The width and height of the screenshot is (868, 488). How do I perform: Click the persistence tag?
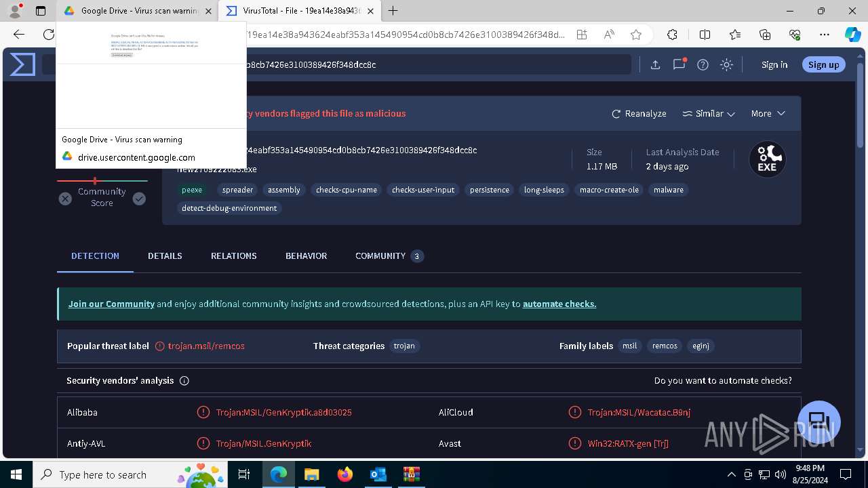point(490,190)
